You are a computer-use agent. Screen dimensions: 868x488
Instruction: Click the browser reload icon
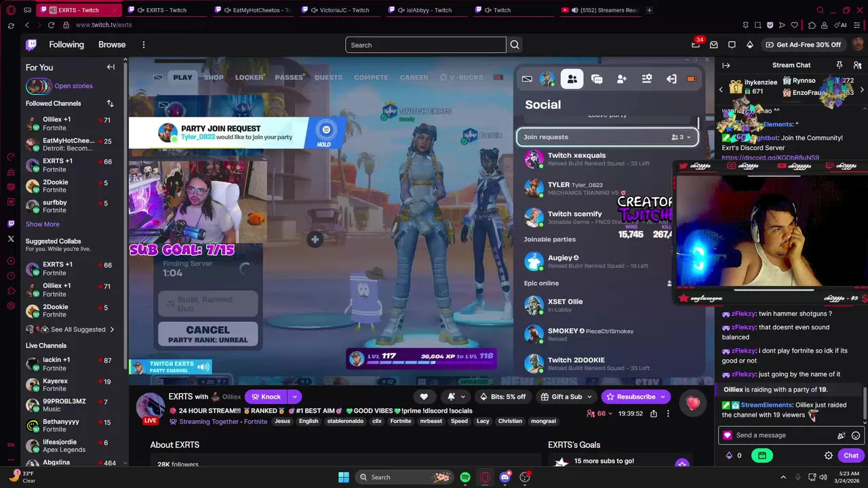coord(51,25)
